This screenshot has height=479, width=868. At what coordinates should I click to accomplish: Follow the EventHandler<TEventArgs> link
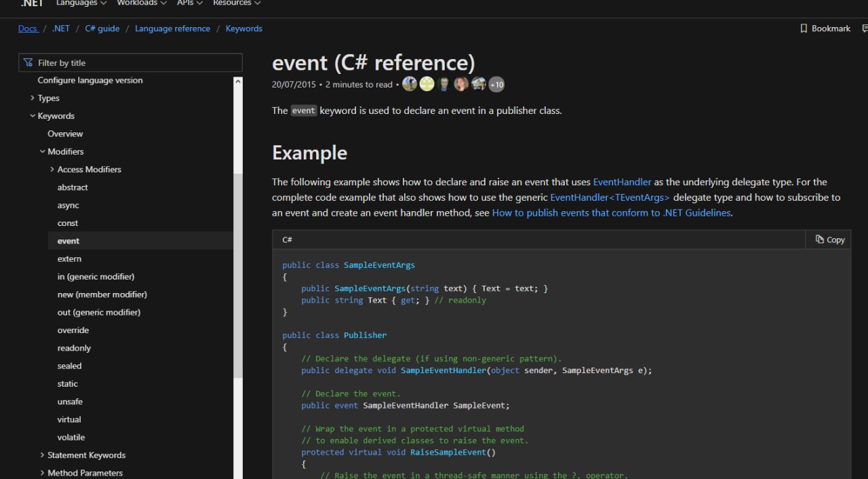point(610,197)
